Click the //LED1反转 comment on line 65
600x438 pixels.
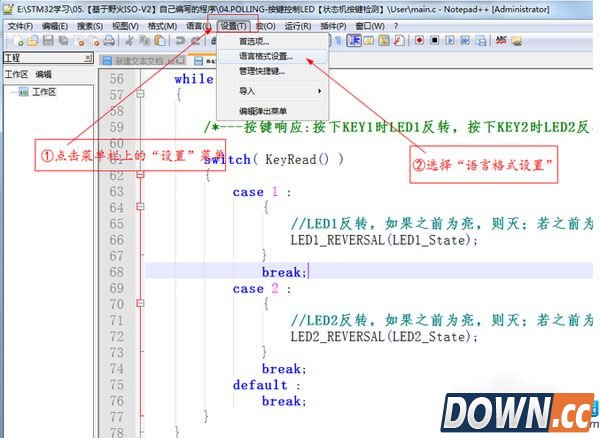tap(442, 223)
